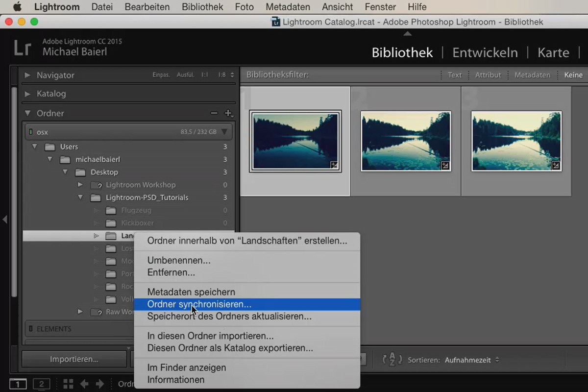The width and height of the screenshot is (588, 392).
Task: Set Navigator zoom to Einpas.
Action: pyautogui.click(x=161, y=75)
